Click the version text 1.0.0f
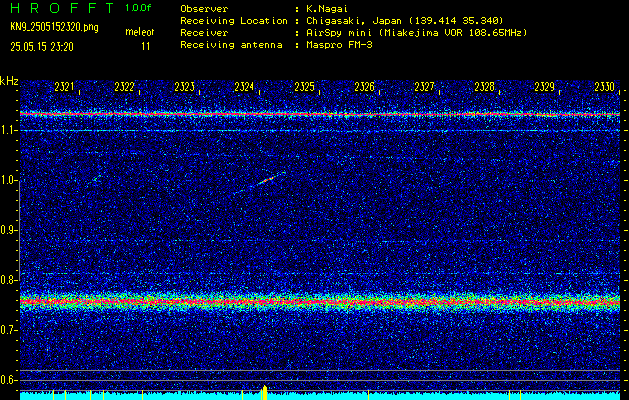This screenshot has height=400, width=629. click(138, 8)
